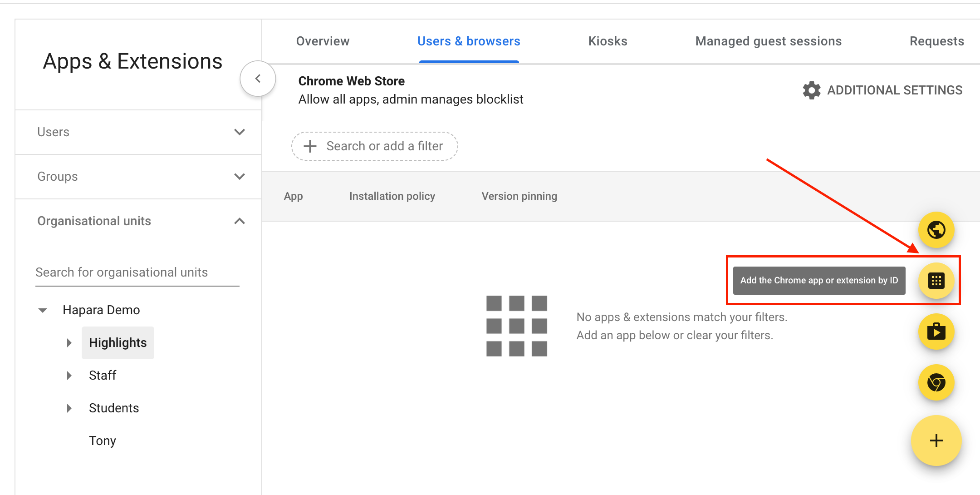Click the yellow plus button to add apps
This screenshot has height=495, width=980.
tap(936, 440)
